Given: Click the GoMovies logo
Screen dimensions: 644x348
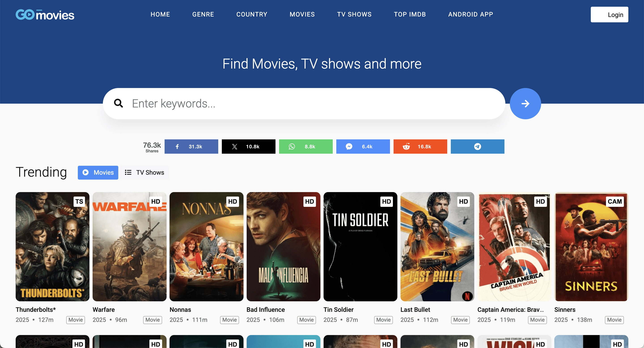Looking at the screenshot, I should coord(45,15).
